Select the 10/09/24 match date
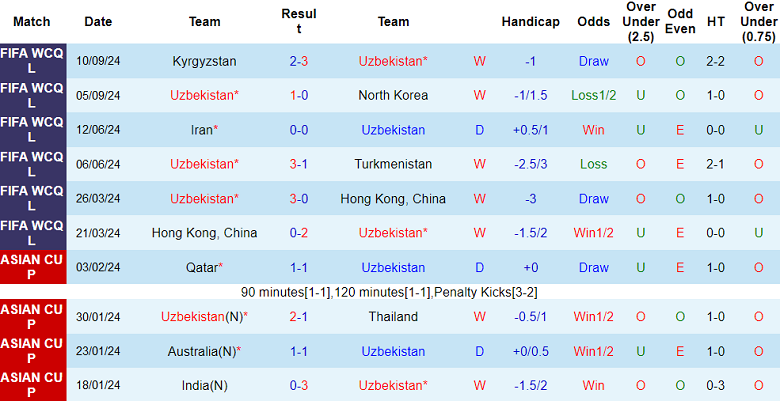Viewport: 780px width, 401px height. pyautogui.click(x=98, y=61)
